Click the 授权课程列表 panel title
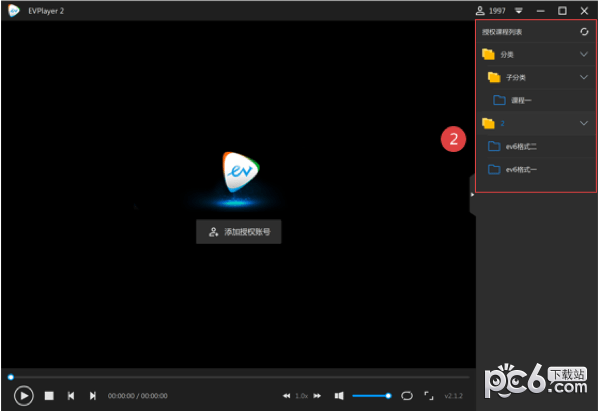Image resolution: width=599 pixels, height=411 pixels. (x=502, y=32)
